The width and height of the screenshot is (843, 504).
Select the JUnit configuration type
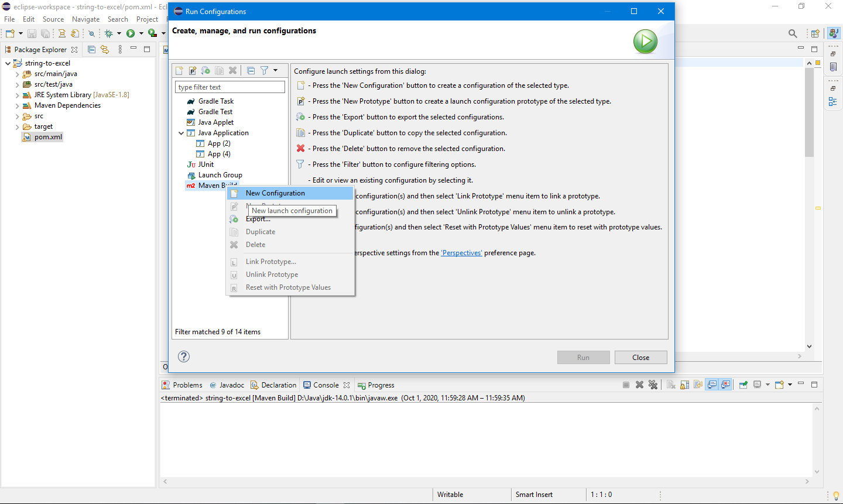205,164
